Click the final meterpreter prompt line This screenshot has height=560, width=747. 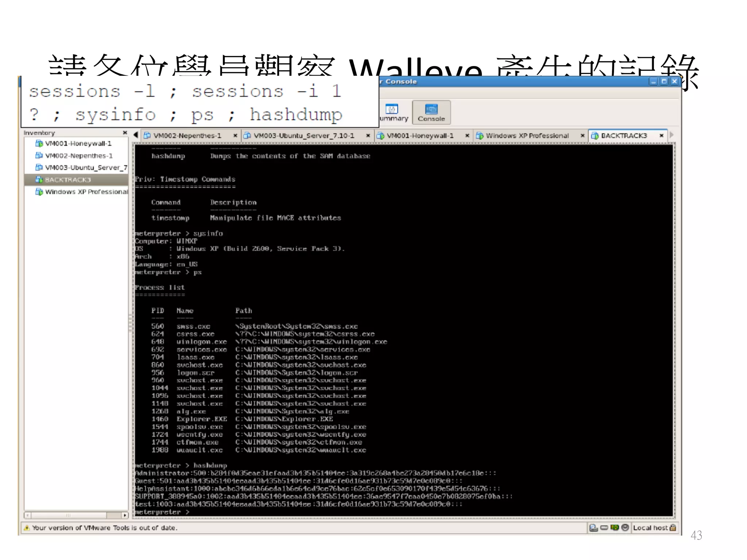coord(162,512)
